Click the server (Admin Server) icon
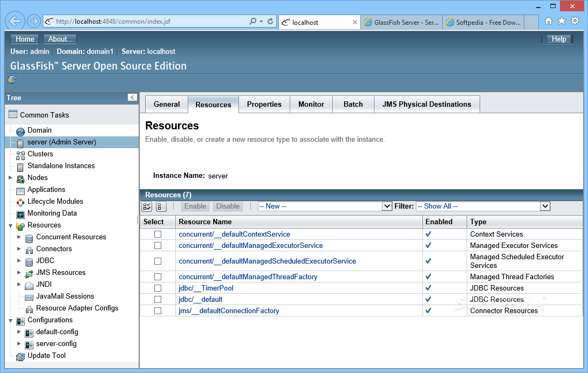 pyautogui.click(x=20, y=143)
